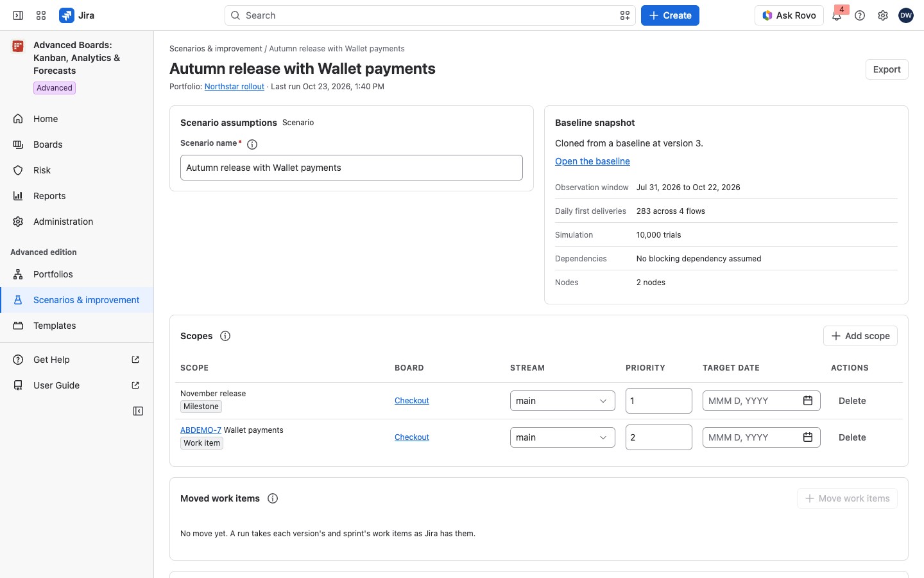Click the Scenario name info icon
This screenshot has height=578, width=924.
click(x=252, y=144)
